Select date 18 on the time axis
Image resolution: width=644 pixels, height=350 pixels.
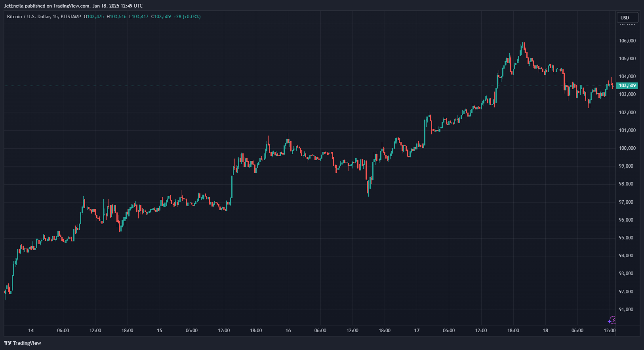pyautogui.click(x=545, y=331)
